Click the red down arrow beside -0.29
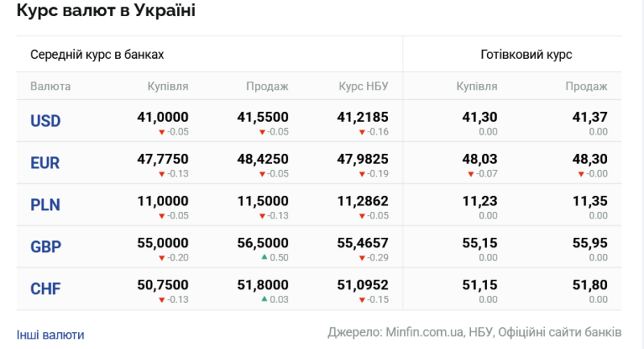Screen dimensions: 644x349 pos(361,257)
